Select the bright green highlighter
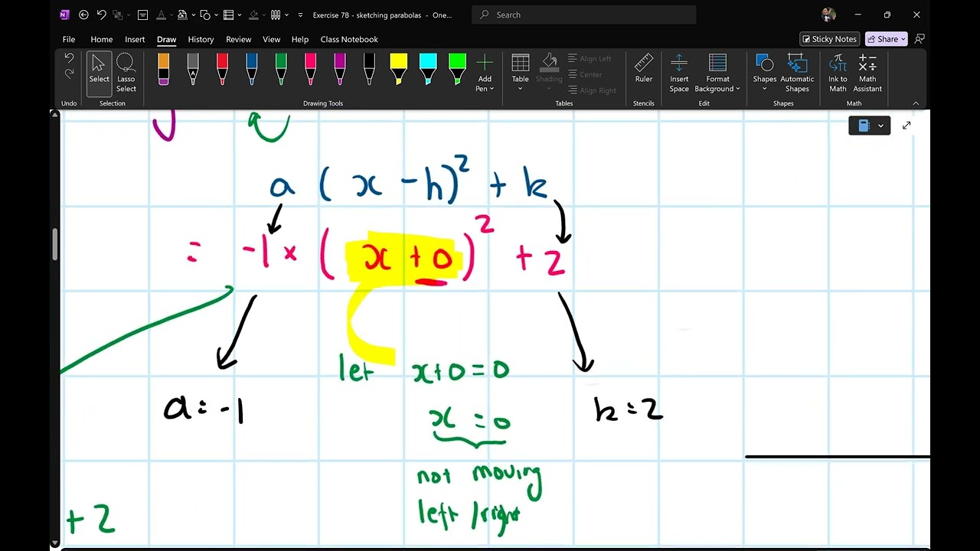Screen dimensions: 980x551 tap(457, 69)
